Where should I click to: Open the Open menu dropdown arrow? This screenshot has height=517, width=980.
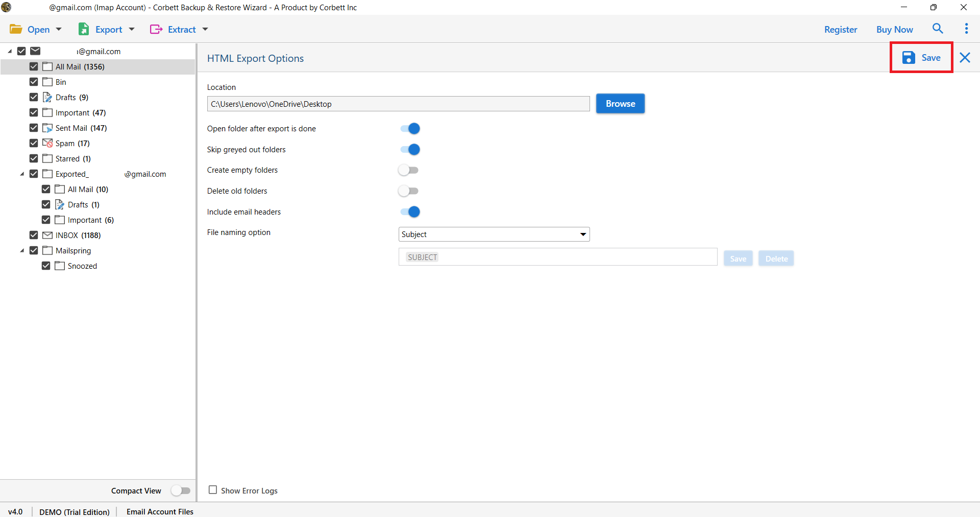coord(59,29)
